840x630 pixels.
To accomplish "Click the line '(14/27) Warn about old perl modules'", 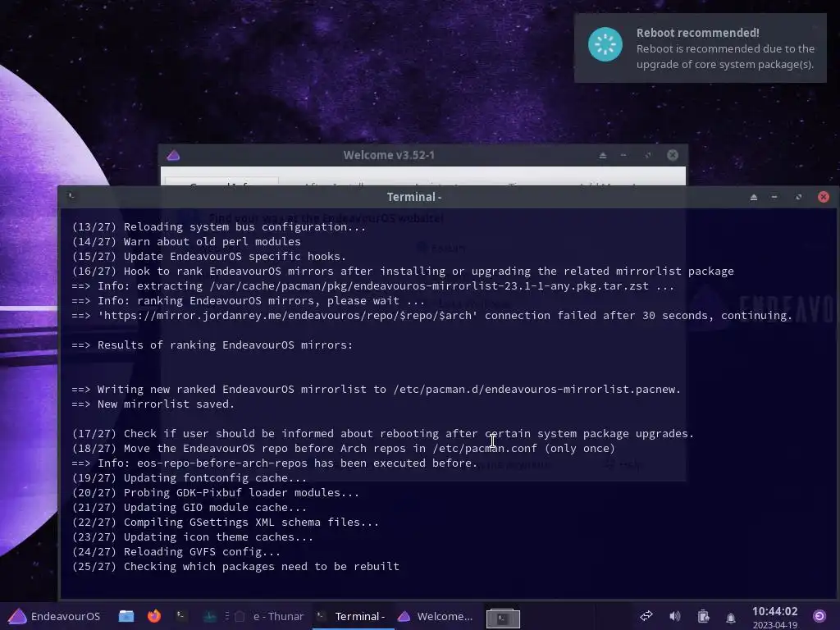I will coord(186,242).
